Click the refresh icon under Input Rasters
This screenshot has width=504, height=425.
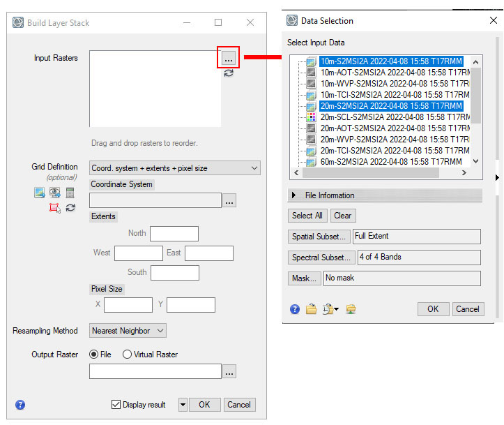pos(229,73)
